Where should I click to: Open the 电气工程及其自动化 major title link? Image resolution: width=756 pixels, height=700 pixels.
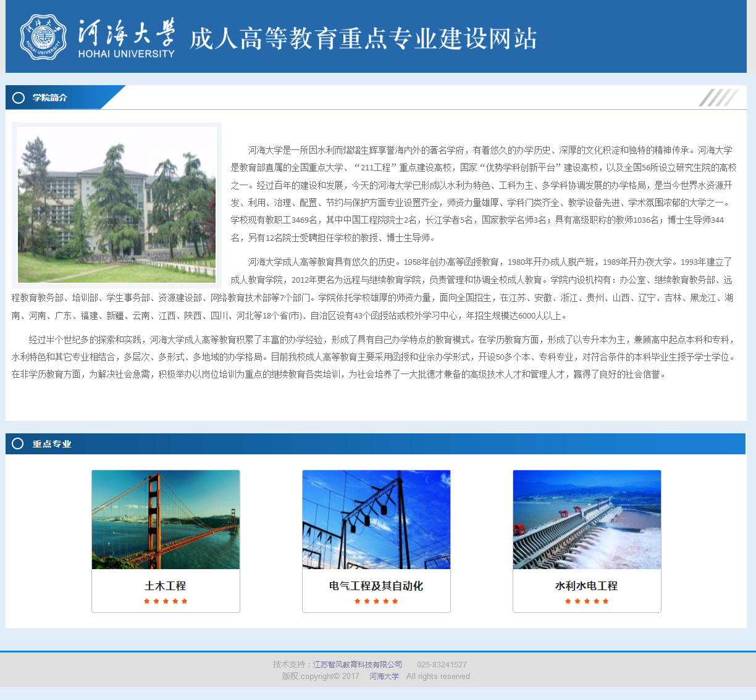tap(376, 586)
